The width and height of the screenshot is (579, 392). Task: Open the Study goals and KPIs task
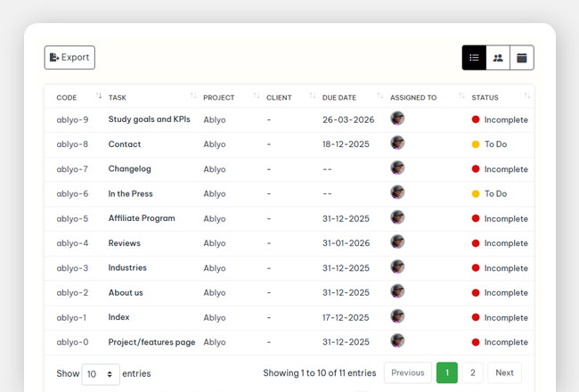[149, 119]
